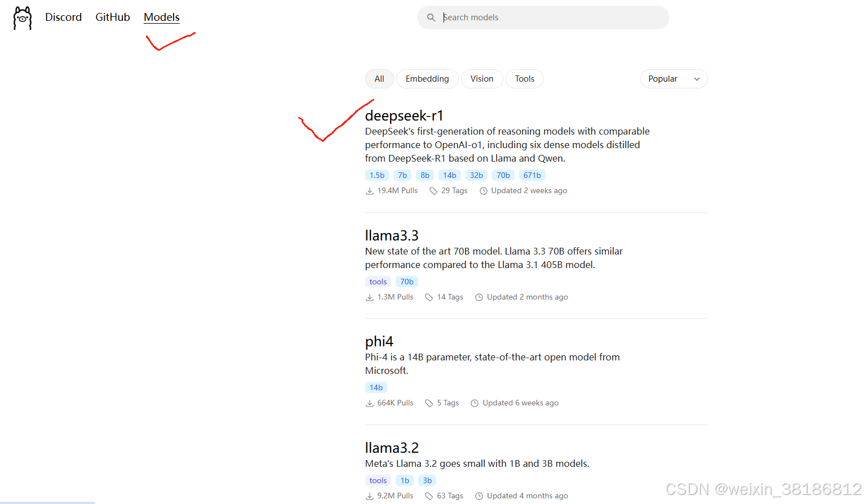Image resolution: width=864 pixels, height=504 pixels.
Task: Open the phi4 model page
Action: (x=379, y=341)
